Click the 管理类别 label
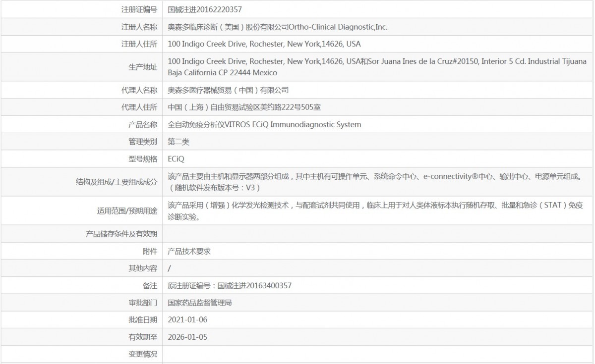This screenshot has height=364, width=595. 143,142
